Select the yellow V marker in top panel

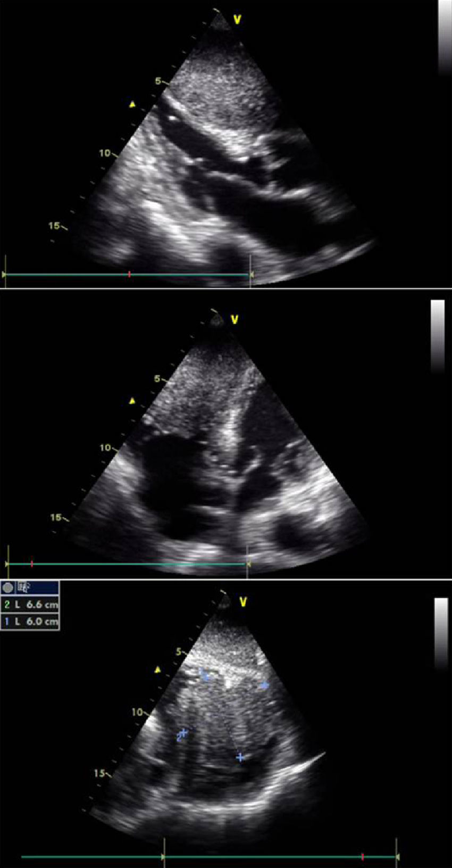(x=237, y=20)
